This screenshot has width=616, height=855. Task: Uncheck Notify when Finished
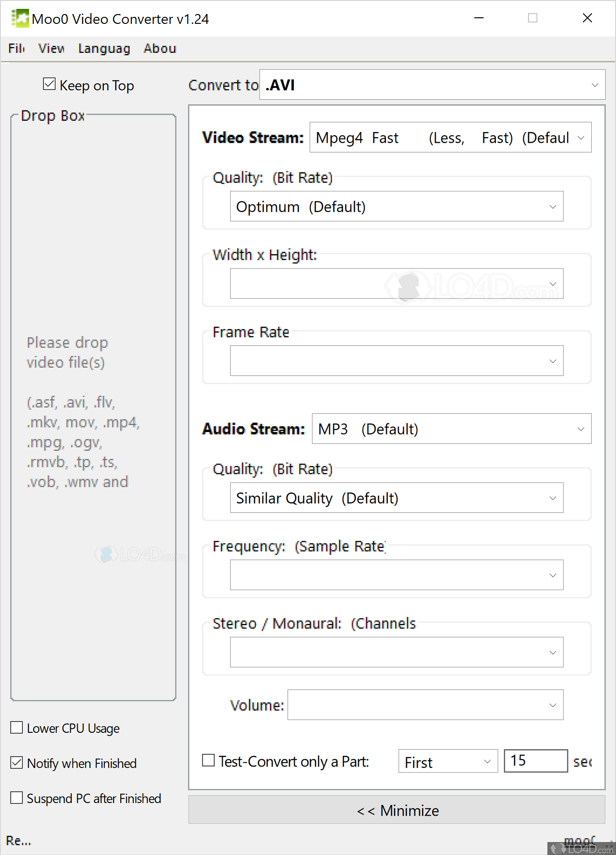point(17,763)
